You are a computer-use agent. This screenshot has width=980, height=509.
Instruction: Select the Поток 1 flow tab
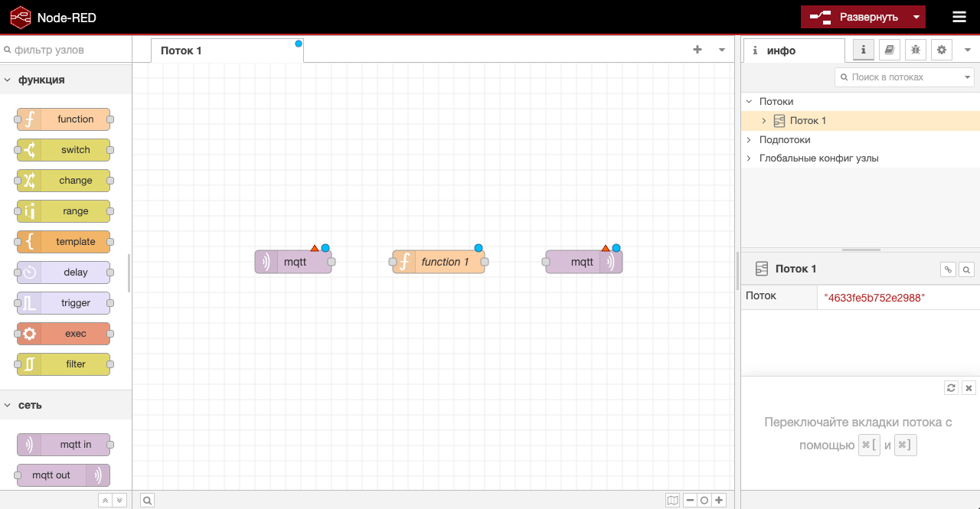tap(181, 51)
